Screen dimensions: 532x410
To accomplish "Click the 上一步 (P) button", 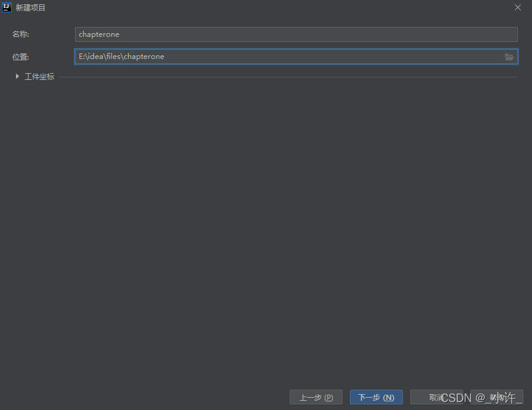I will 316,397.
